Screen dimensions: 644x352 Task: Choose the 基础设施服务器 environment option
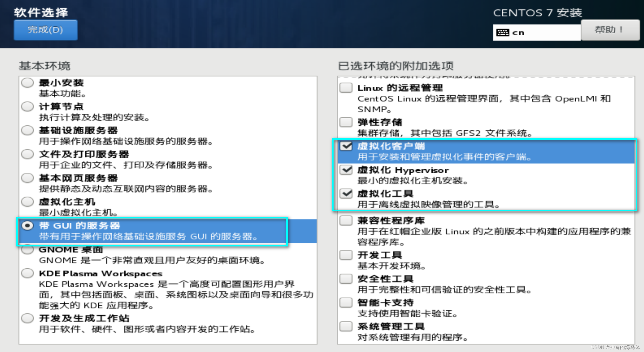(x=27, y=130)
